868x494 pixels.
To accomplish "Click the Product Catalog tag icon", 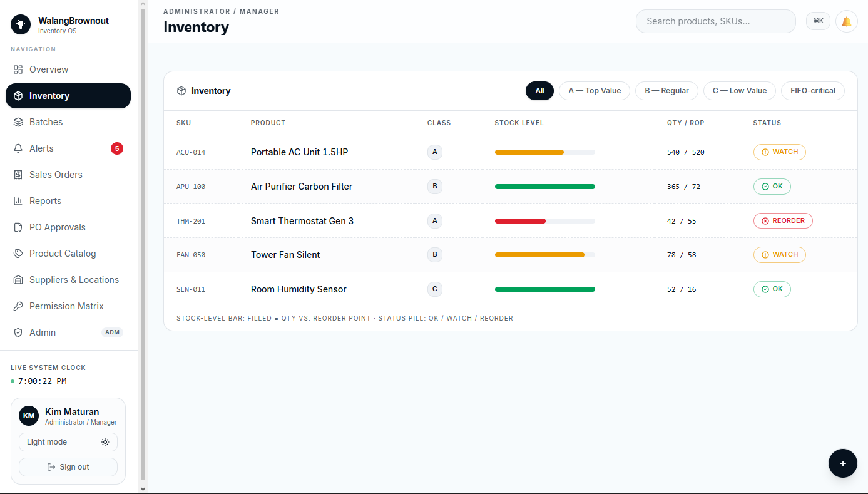I will [x=18, y=254].
